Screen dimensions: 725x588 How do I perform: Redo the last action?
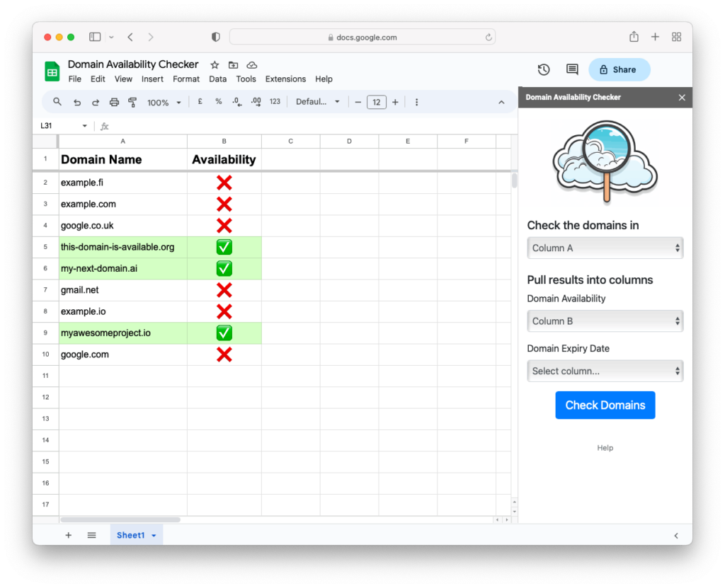[x=96, y=102]
